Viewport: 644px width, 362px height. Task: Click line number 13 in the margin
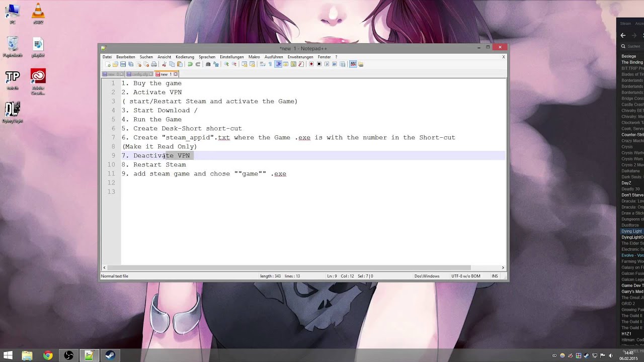[111, 192]
